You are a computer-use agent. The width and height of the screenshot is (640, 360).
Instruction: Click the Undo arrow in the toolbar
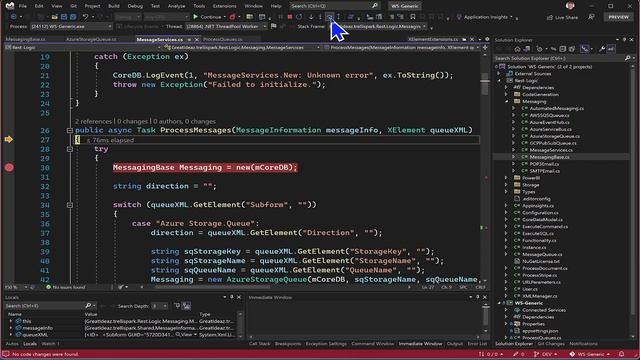coord(85,17)
